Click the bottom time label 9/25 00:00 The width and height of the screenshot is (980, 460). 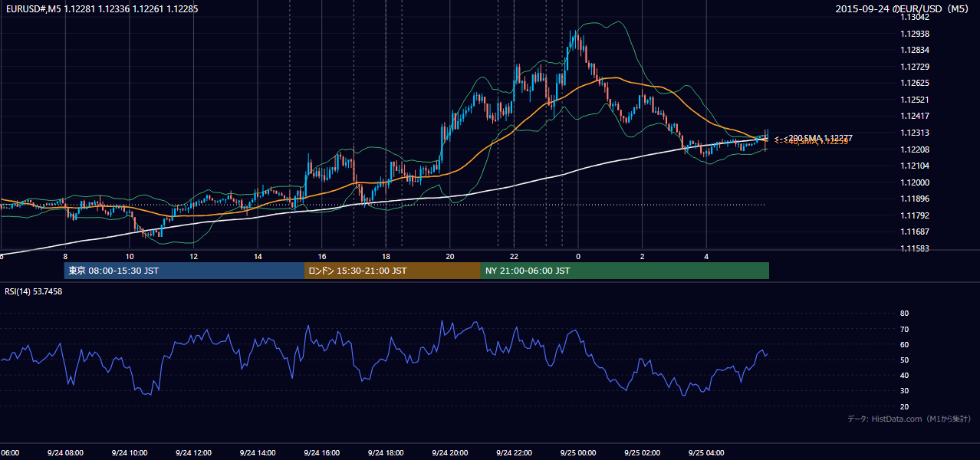pos(578,452)
